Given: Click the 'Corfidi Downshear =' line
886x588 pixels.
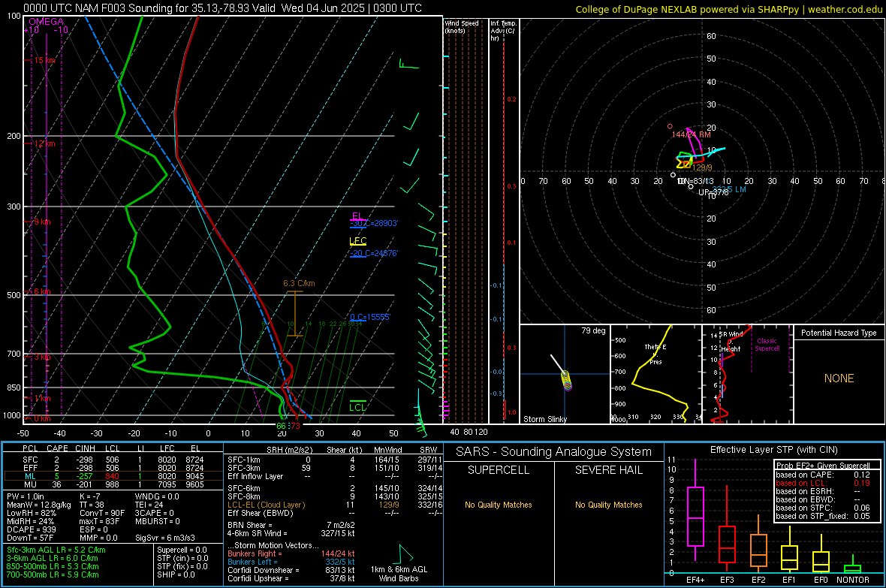Looking at the screenshot, I should point(291,571).
